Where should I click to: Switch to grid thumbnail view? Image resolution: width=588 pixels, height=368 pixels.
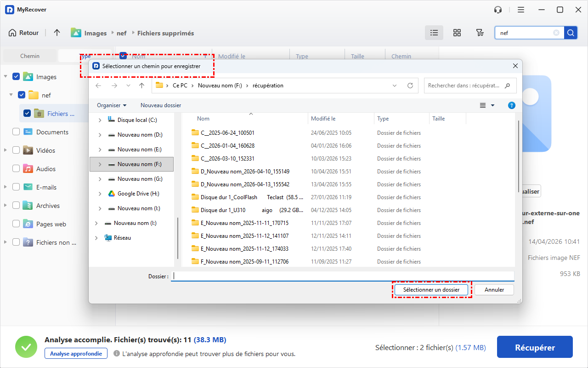coord(457,33)
